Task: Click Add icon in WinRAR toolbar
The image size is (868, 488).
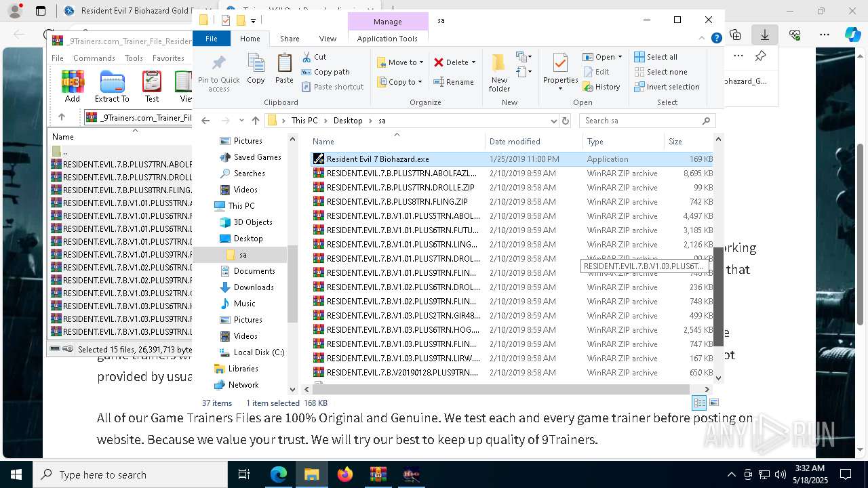Action: click(x=73, y=86)
